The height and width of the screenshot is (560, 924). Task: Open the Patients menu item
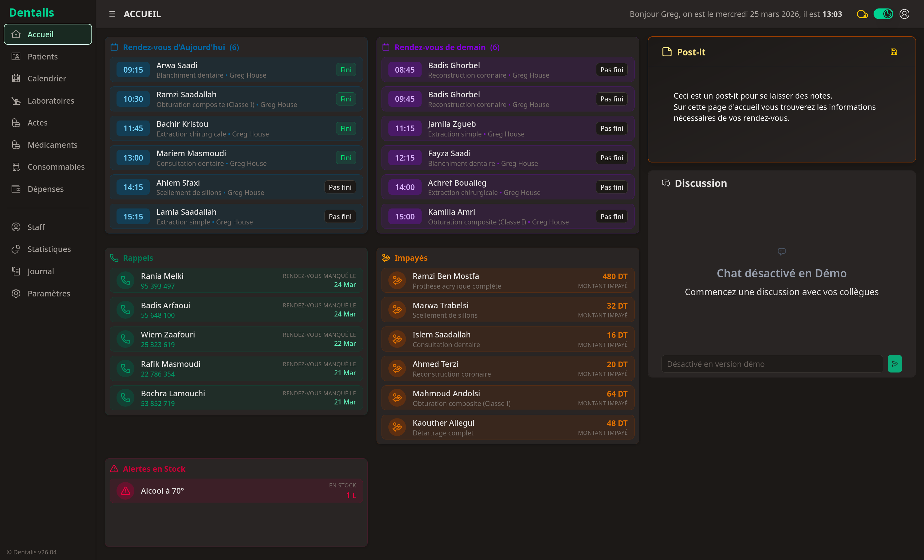coord(42,57)
